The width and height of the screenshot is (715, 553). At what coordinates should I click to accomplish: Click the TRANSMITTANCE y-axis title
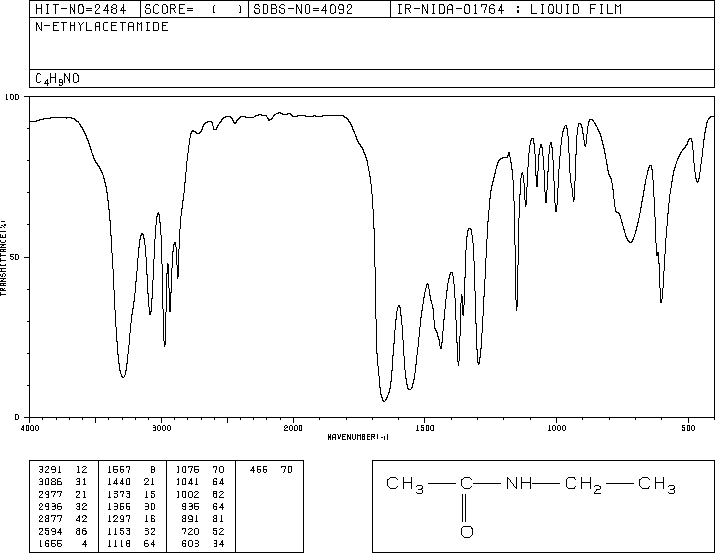(3, 258)
